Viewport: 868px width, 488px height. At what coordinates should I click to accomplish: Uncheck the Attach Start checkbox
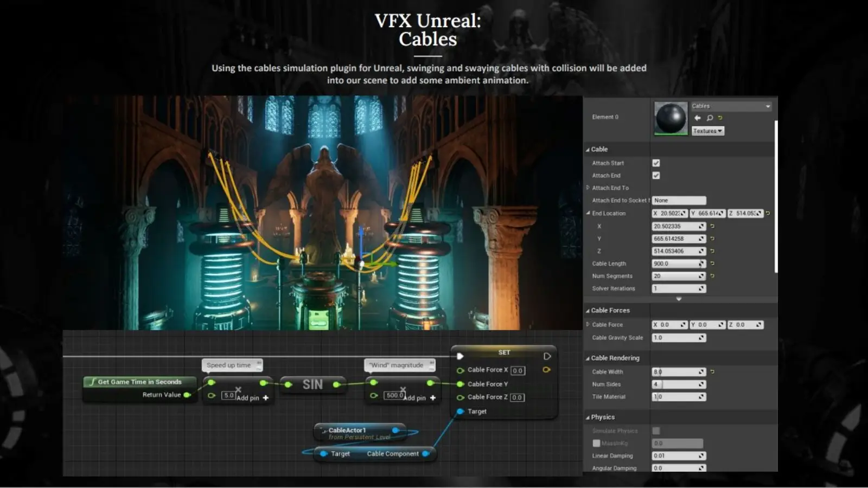pos(656,163)
